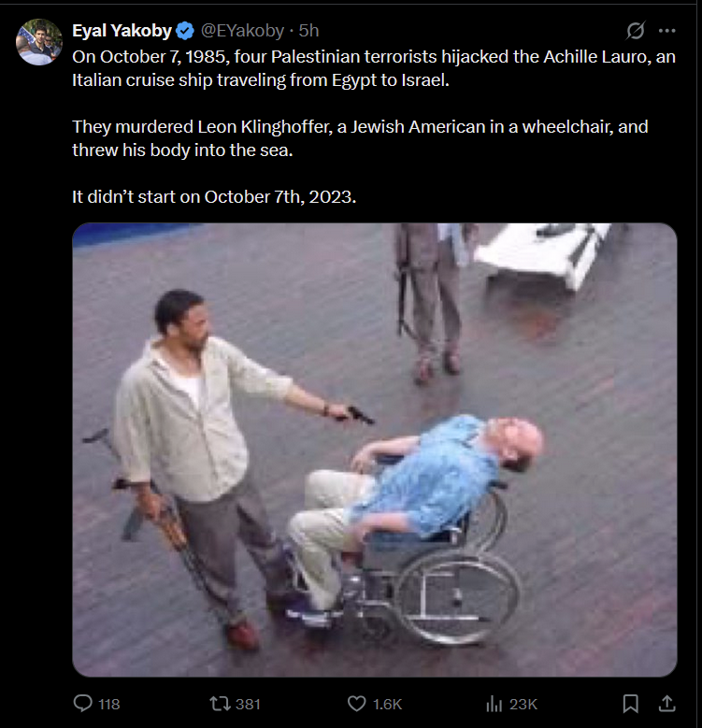Open the @EYakoby handle link

[x=242, y=31]
